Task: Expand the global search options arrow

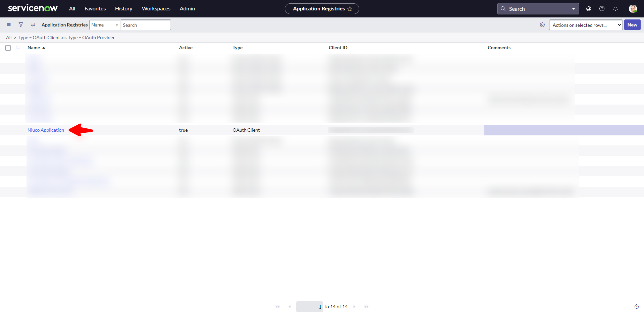Action: coord(574,9)
